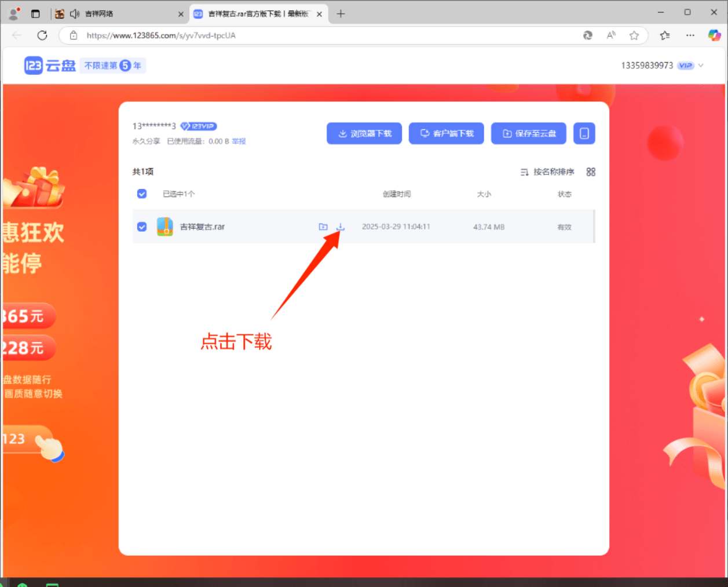Click the 365元 price pill
The image size is (728, 587).
tap(29, 316)
